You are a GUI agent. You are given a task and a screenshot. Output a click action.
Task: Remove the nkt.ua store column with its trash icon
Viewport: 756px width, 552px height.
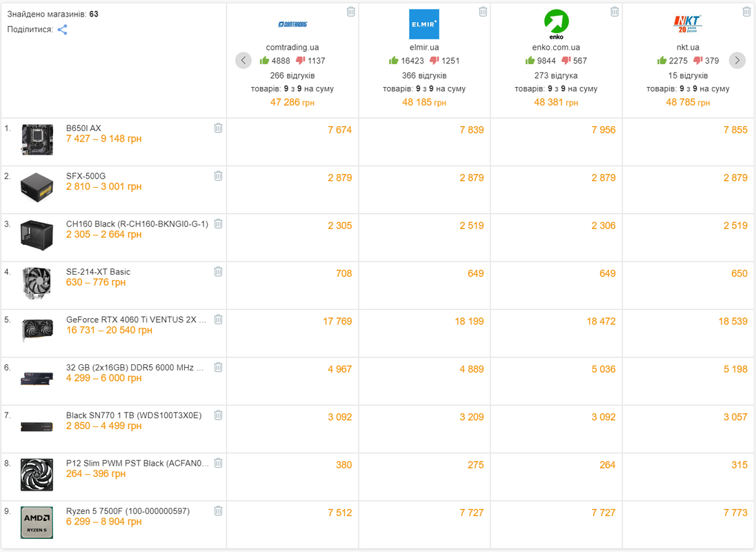pos(746,12)
